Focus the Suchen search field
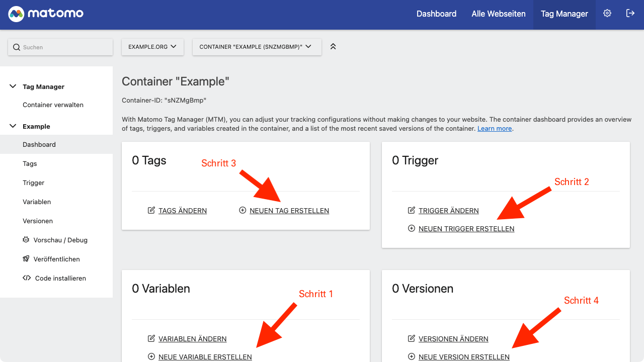Image resolution: width=644 pixels, height=362 pixels. point(60,47)
